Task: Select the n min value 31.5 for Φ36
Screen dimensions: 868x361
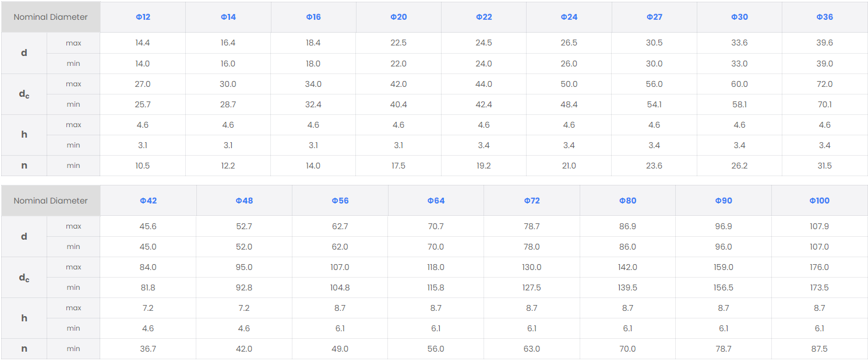Action: click(824, 166)
